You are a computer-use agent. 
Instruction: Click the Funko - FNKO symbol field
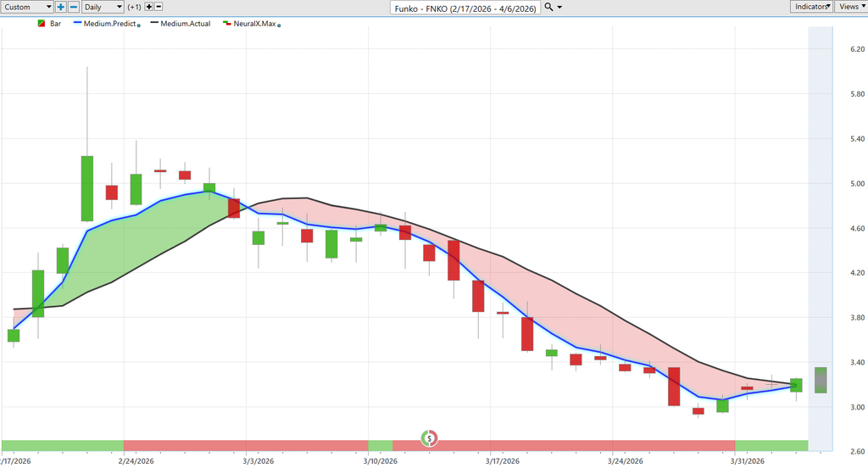coord(465,7)
